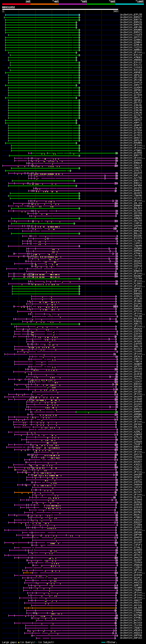Screen dimensions: 146x644
Task: Select hit label UniRef100_B9GNR8
Action: tap(131, 30)
